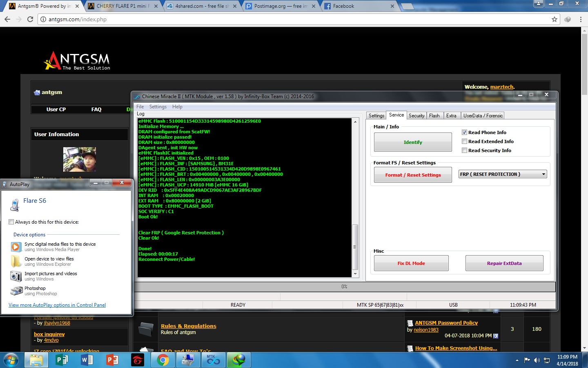Open the volume speaker tray icon
588x368 pixels.
click(x=537, y=360)
